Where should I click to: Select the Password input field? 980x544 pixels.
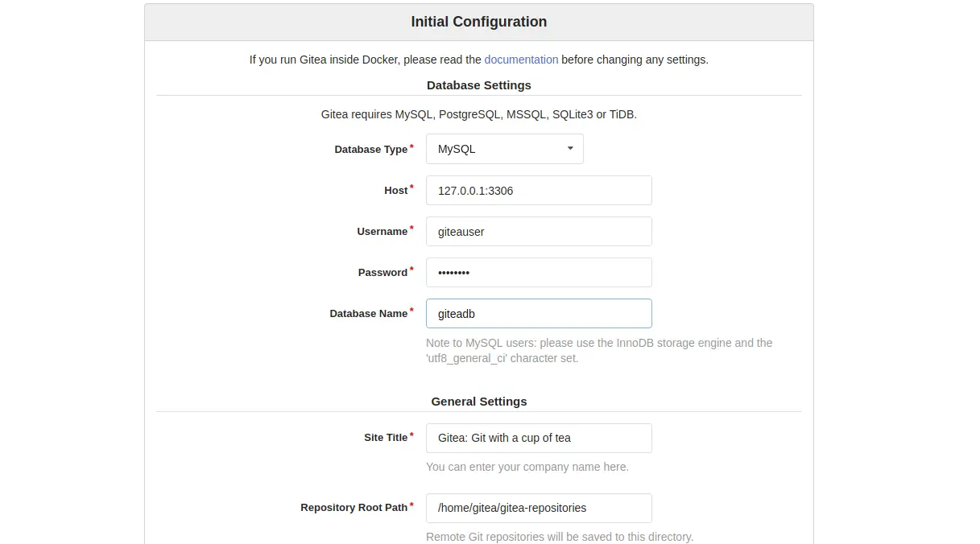539,273
